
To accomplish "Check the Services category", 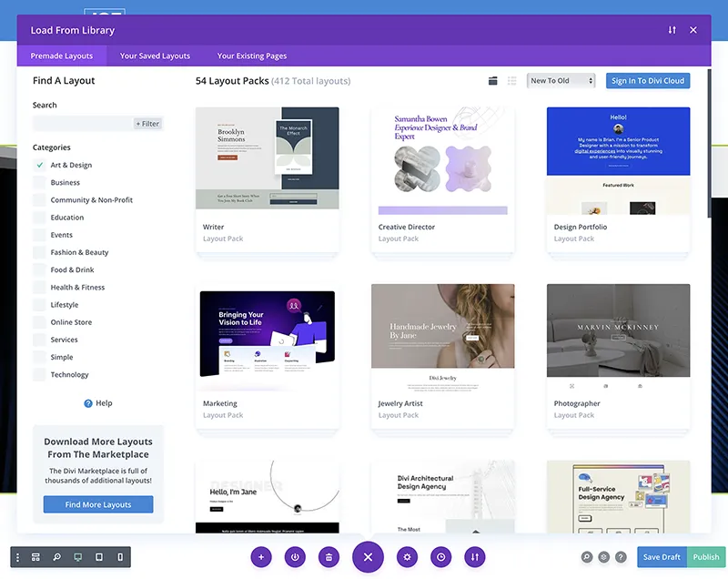I will point(40,340).
